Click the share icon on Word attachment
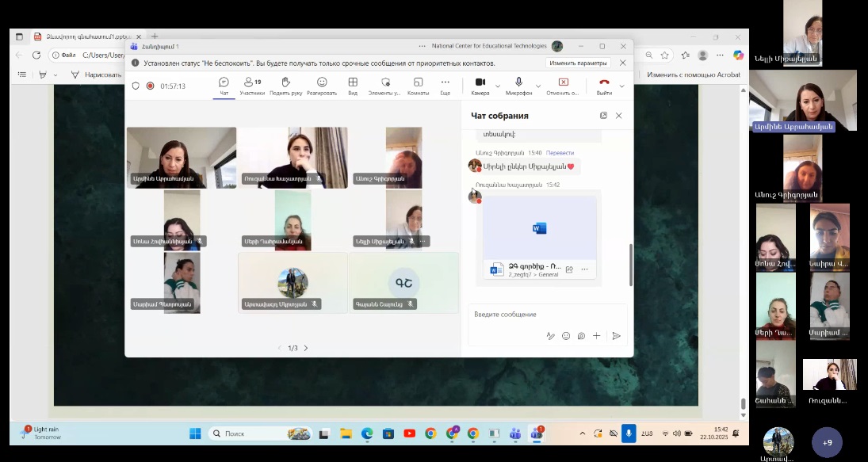Screen dimensions: 868x462 click(x=569, y=269)
